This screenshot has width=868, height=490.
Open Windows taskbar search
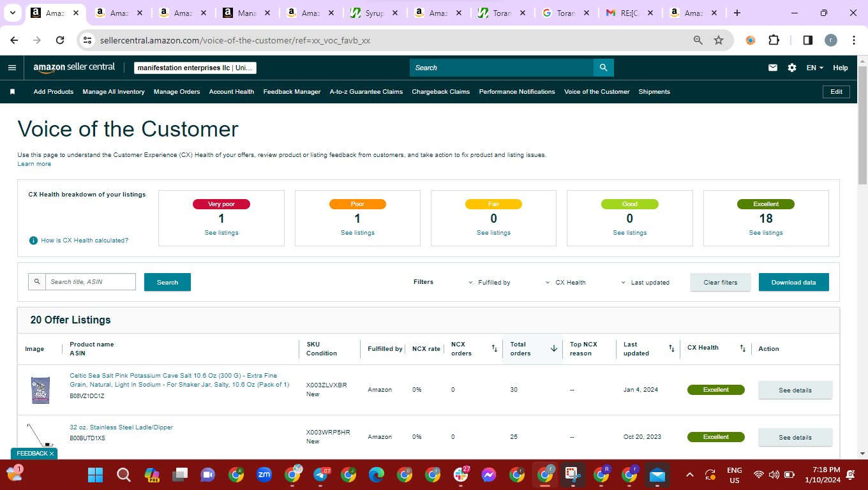(x=124, y=475)
